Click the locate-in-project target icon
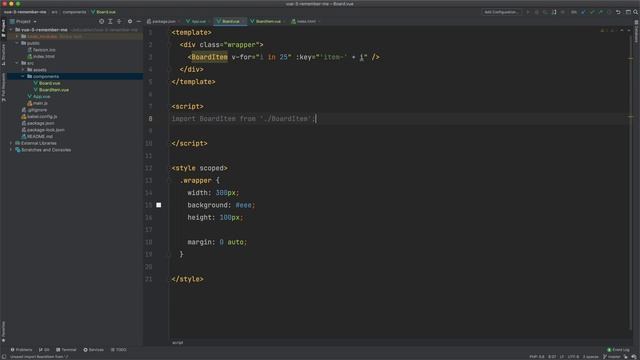This screenshot has width=640, height=360. pos(102,21)
